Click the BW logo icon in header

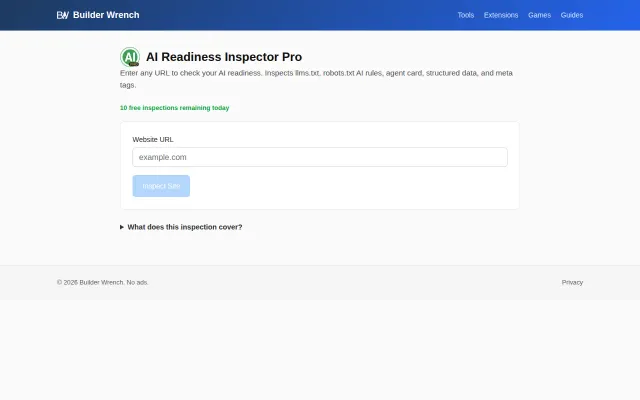62,15
